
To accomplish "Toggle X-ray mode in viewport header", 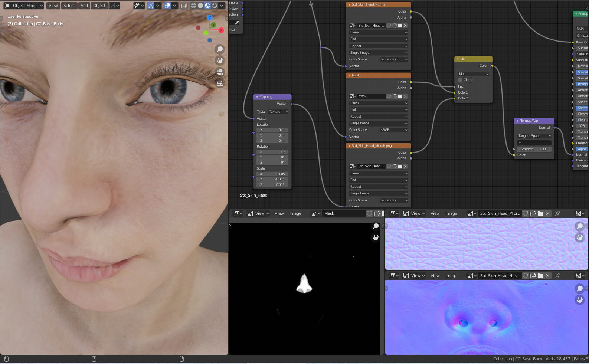I will (184, 6).
